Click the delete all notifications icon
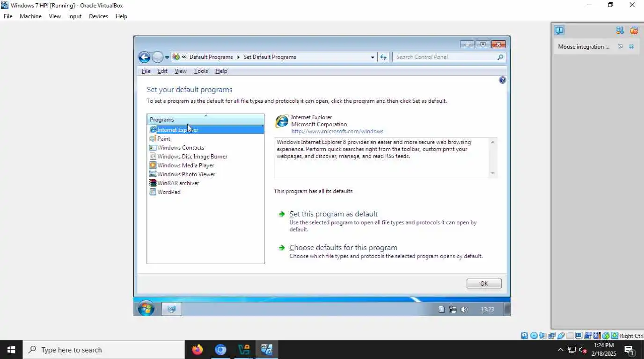This screenshot has width=644, height=359. tap(634, 30)
